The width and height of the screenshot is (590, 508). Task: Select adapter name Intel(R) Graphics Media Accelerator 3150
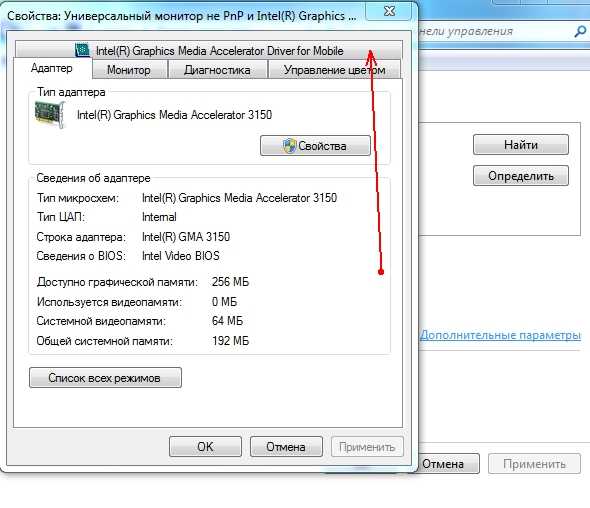point(174,115)
